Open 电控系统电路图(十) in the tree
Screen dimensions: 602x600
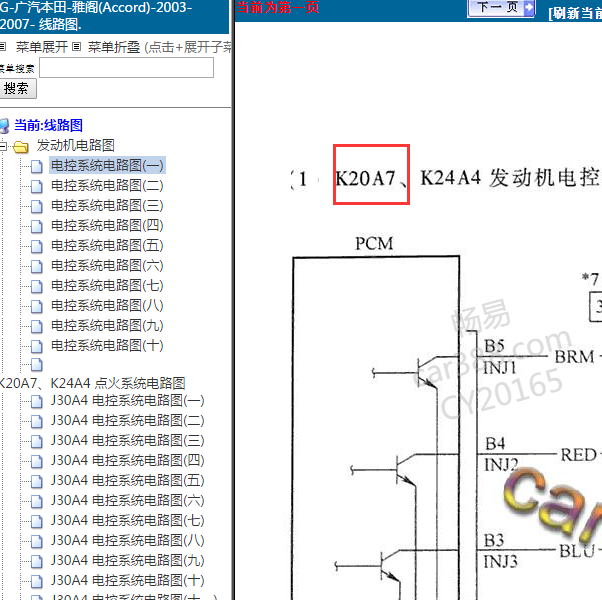[x=107, y=345]
